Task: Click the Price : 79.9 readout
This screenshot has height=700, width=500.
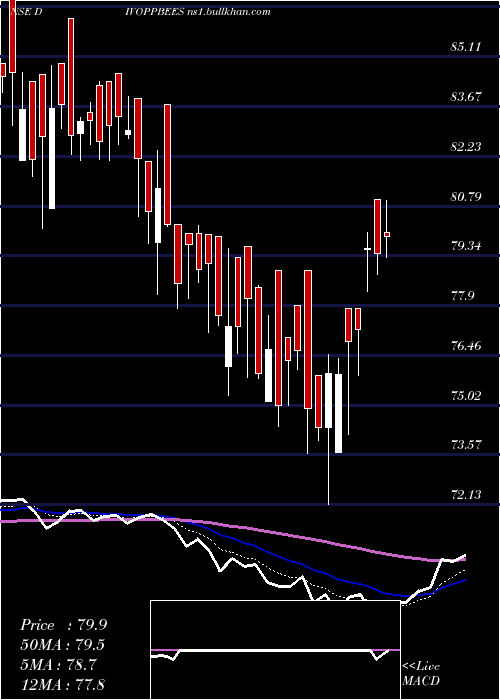Action: click(64, 625)
